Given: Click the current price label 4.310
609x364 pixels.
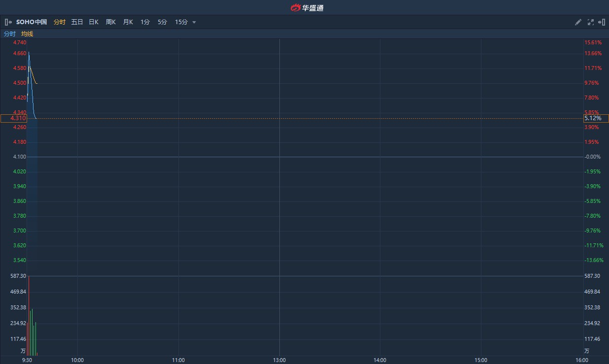Looking at the screenshot, I should click(14, 118).
